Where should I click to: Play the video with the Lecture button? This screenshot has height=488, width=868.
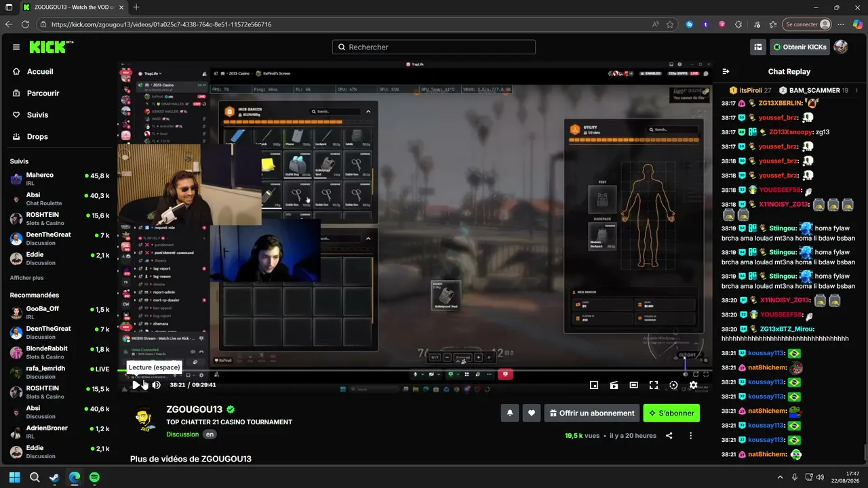coord(136,385)
